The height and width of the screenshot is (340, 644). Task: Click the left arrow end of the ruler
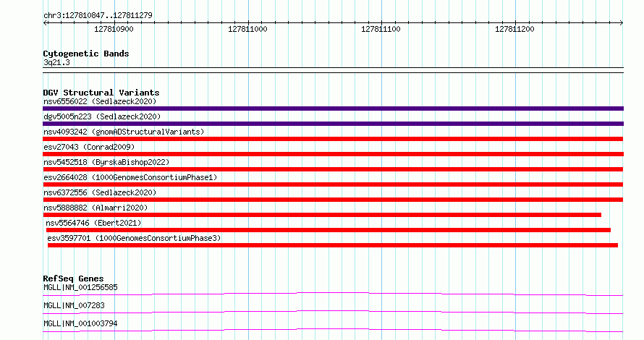coord(45,23)
